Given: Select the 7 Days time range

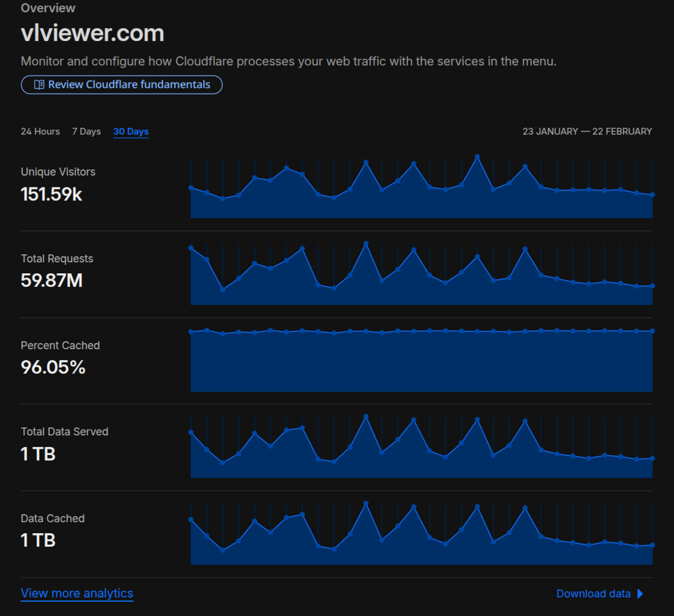Looking at the screenshot, I should click(86, 131).
